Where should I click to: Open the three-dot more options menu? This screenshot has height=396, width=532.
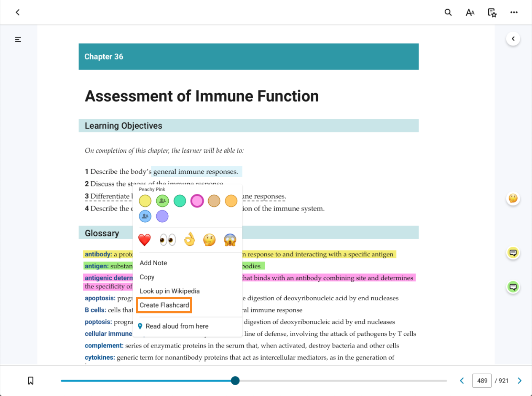tap(514, 12)
